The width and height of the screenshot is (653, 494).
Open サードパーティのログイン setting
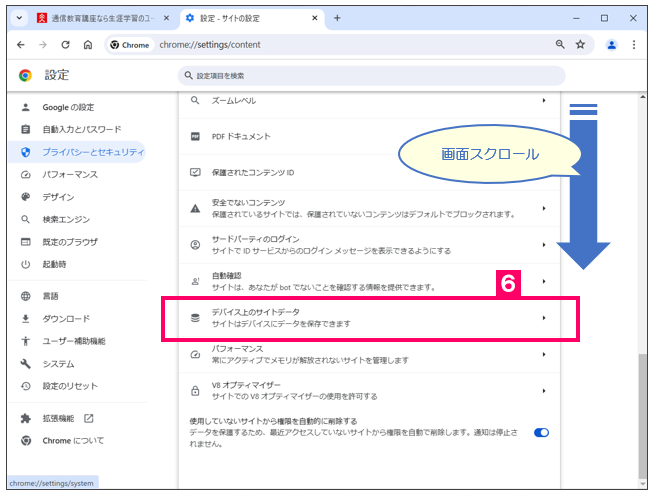(x=369, y=245)
